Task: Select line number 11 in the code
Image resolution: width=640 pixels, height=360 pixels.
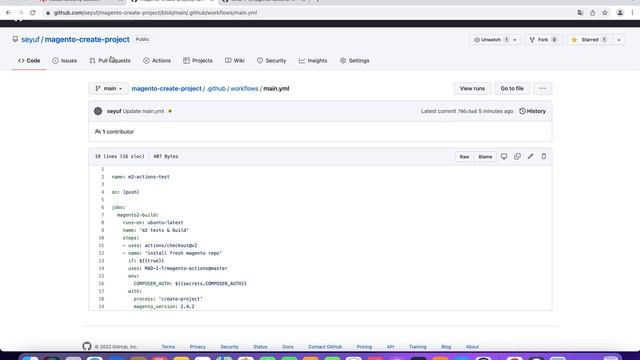Action: [101, 245]
